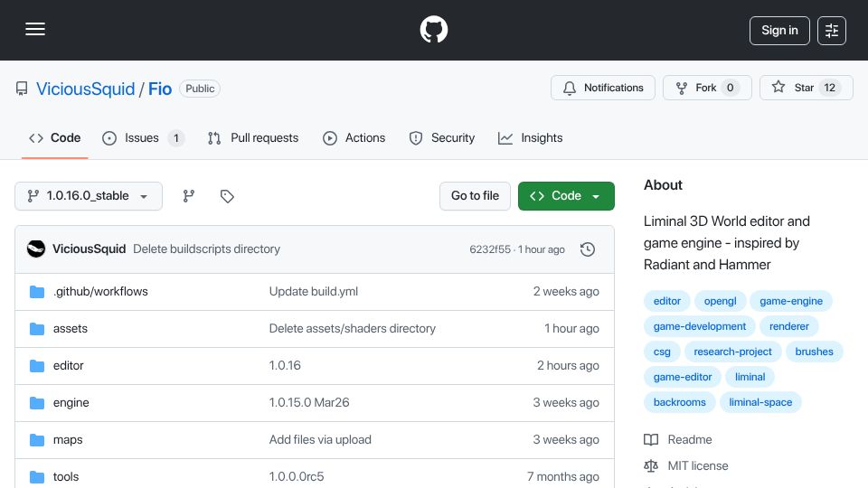Click the Issues counter badge 1
This screenshot has width=868, height=488.
coord(176,137)
